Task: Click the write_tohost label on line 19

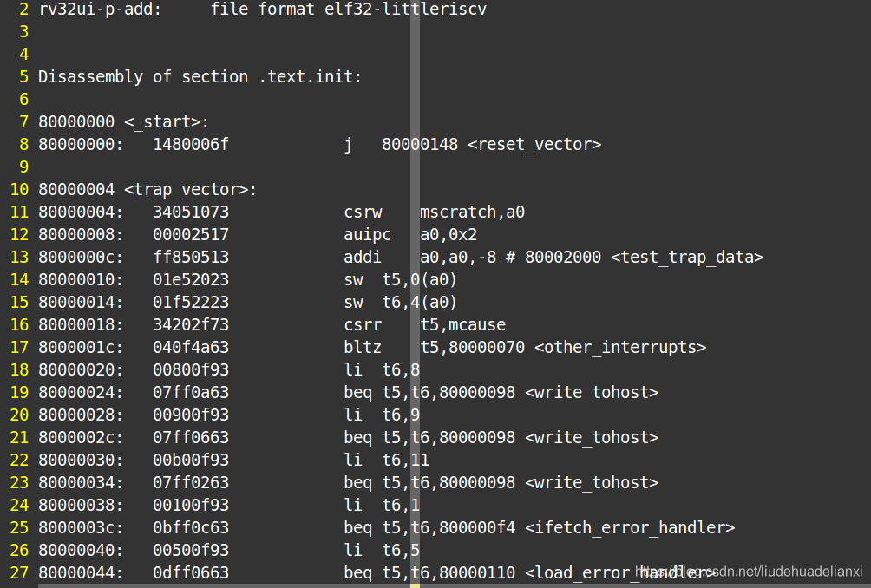Action: [592, 393]
